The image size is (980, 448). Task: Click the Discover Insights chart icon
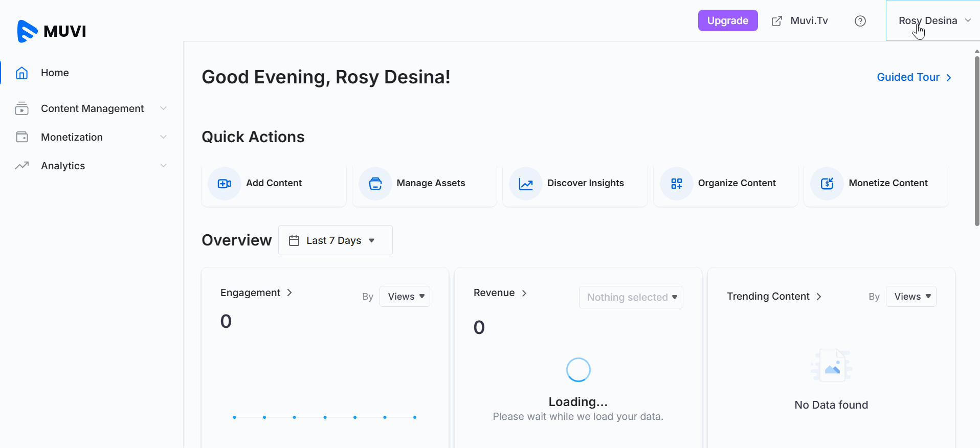click(x=526, y=184)
